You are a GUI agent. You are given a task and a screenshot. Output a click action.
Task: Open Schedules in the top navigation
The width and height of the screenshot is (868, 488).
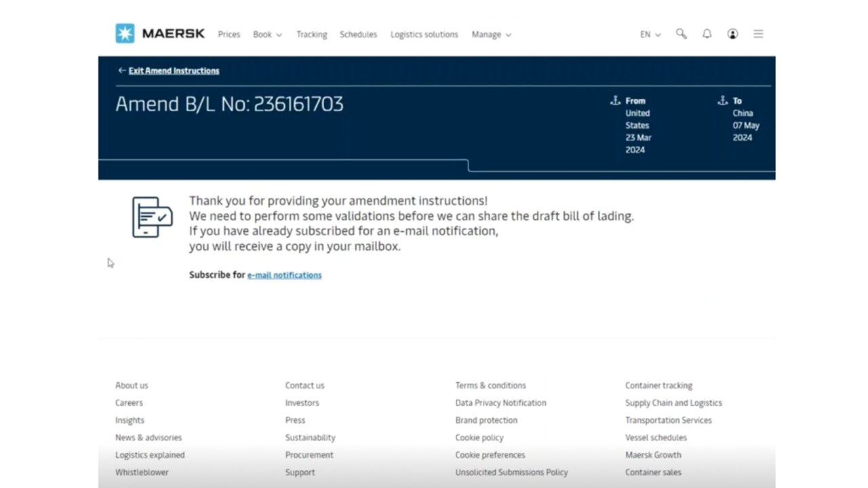pos(358,35)
